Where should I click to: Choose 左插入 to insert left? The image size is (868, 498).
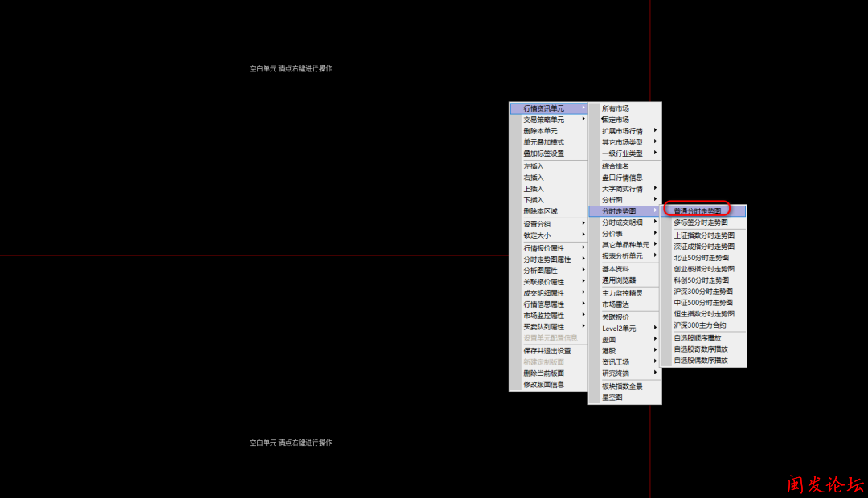(534, 166)
